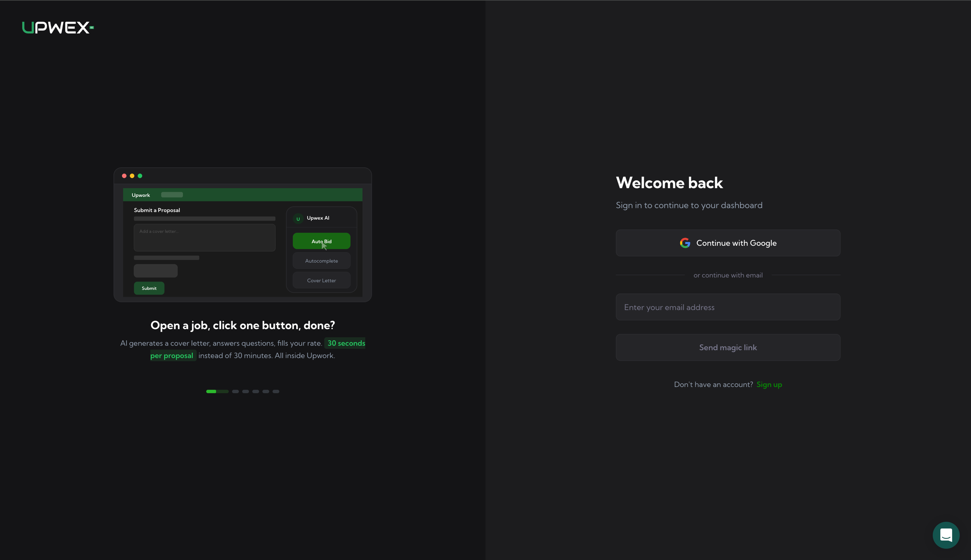Click Cover Letter in the demo preview
Screen dimensions: 971x560
(322, 280)
